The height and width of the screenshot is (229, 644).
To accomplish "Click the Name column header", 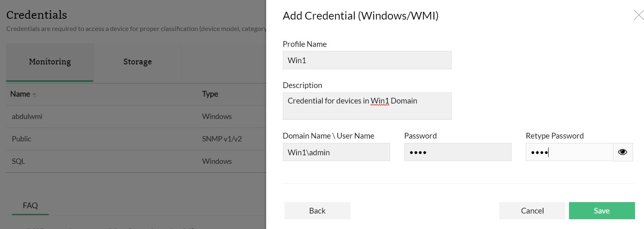I will (20, 94).
